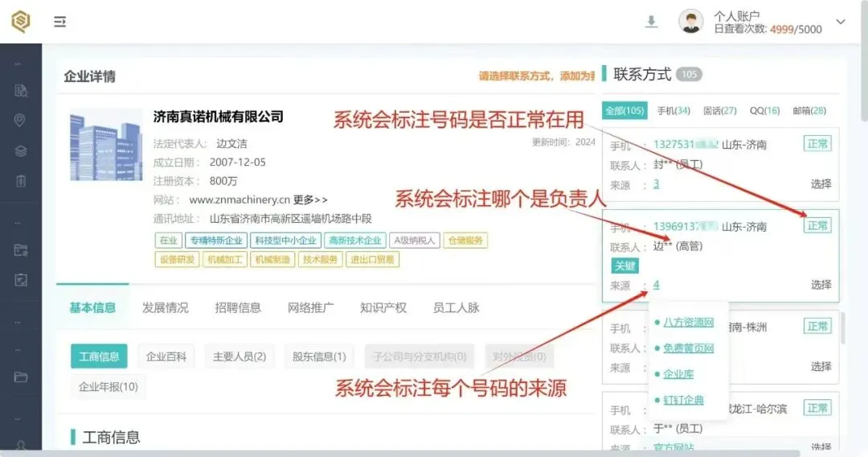Click the 机械制造 tag
Image resolution: width=868 pixels, height=457 pixels.
tap(272, 259)
